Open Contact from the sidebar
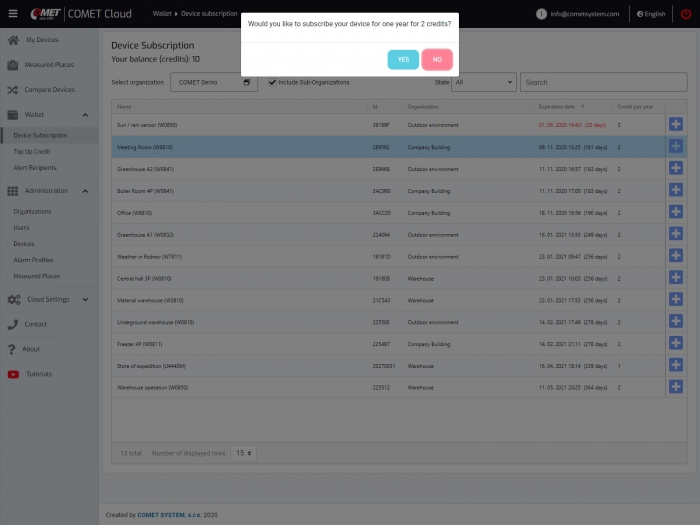This screenshot has width=700, height=525. coord(35,324)
